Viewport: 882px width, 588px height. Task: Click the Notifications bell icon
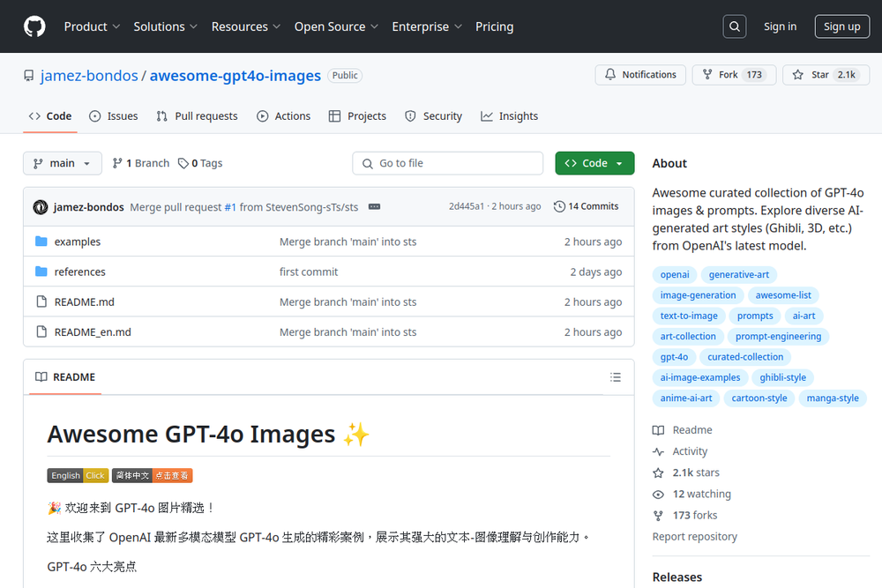click(610, 74)
